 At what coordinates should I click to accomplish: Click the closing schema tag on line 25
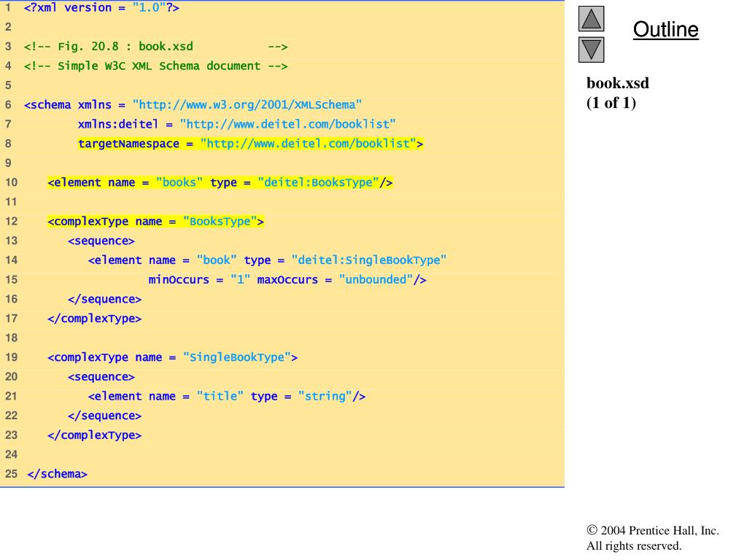point(57,474)
